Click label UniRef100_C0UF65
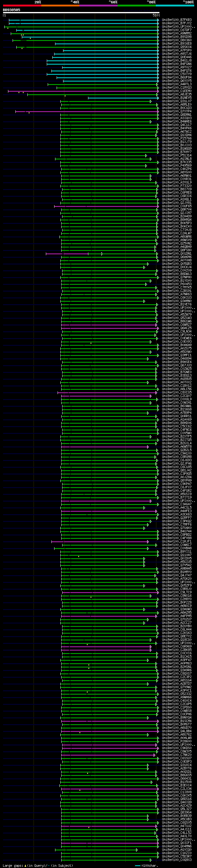 (177, 206)
